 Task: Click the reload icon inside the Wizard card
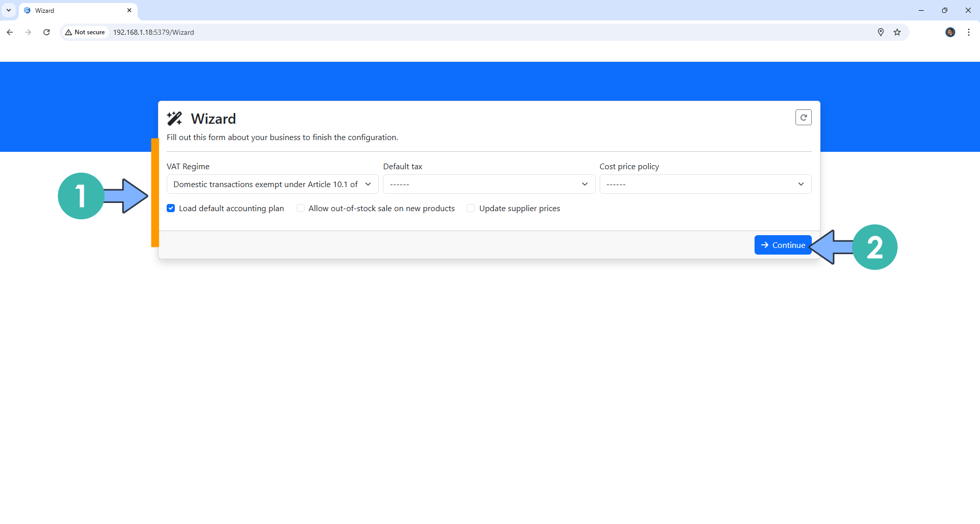tap(803, 117)
